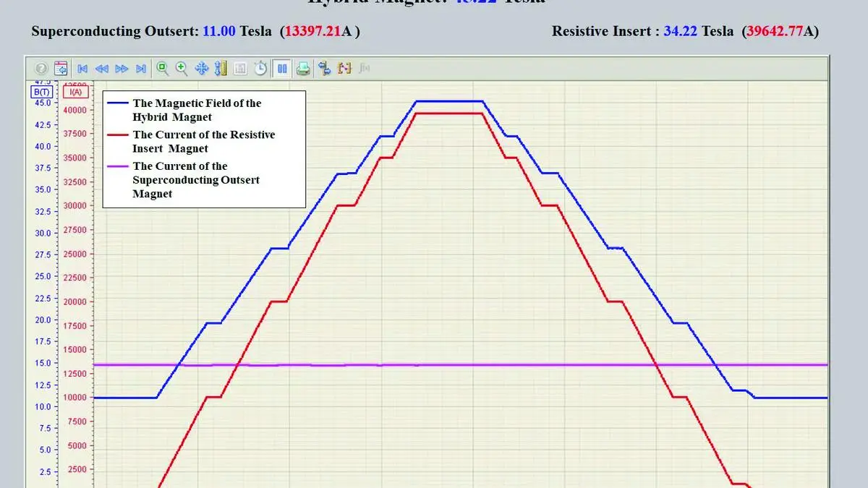
Task: Toggle the pause trend update button
Action: coord(282,69)
